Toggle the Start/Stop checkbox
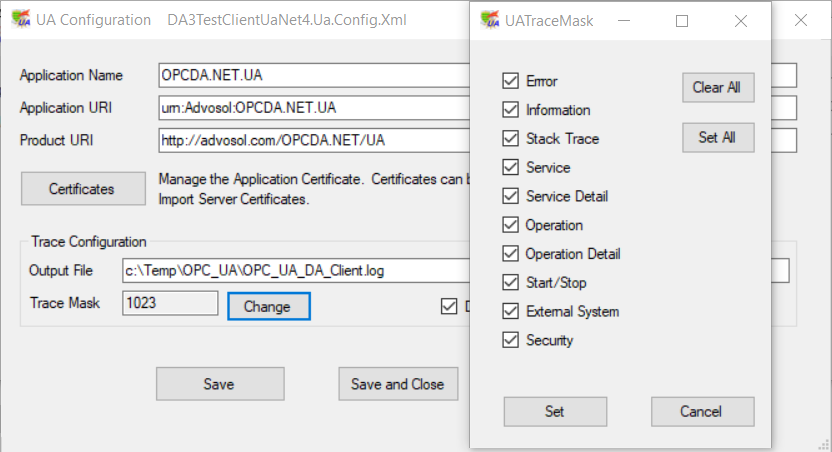The width and height of the screenshot is (832, 452). (511, 283)
